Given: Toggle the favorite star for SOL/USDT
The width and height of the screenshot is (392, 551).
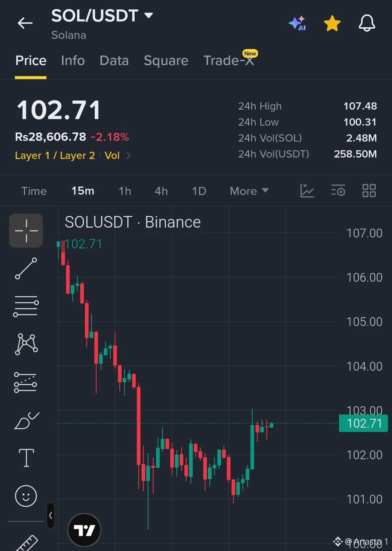Looking at the screenshot, I should pos(332,23).
